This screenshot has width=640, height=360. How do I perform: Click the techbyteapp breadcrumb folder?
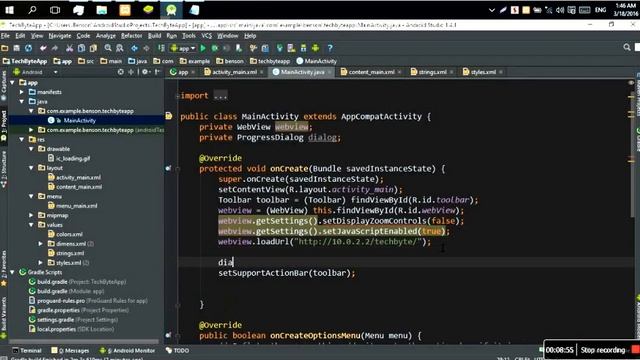click(270, 61)
